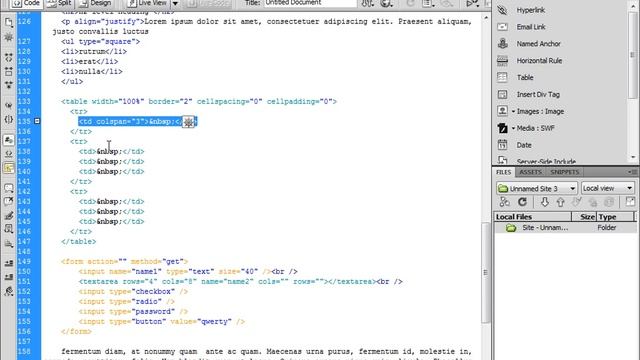Open the Live View options dropdown arrow
Screen dimensions: 640x360
coord(175,4)
